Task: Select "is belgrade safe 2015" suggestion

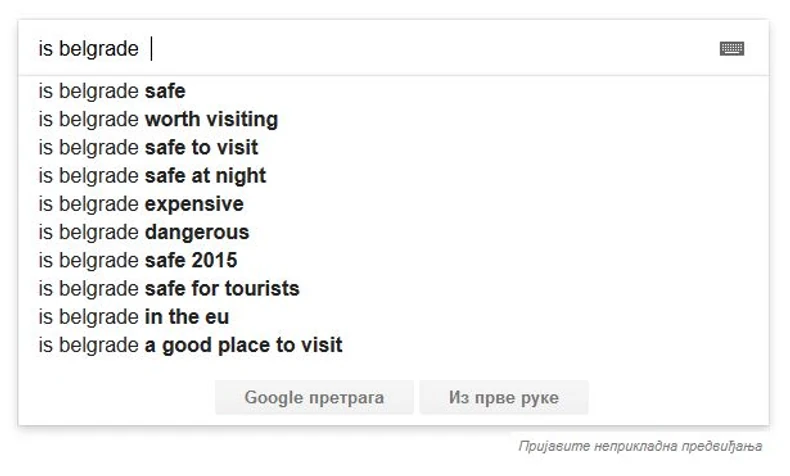Action: (138, 261)
